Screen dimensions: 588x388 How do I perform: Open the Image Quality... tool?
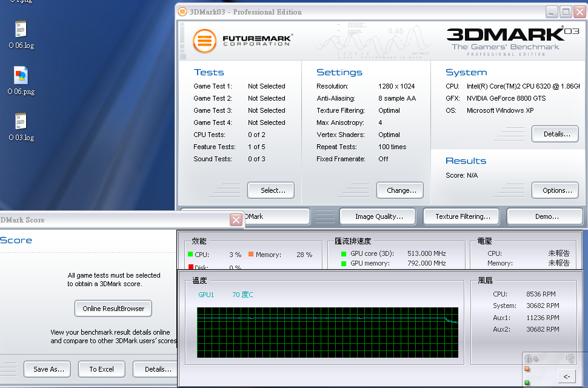(x=378, y=216)
